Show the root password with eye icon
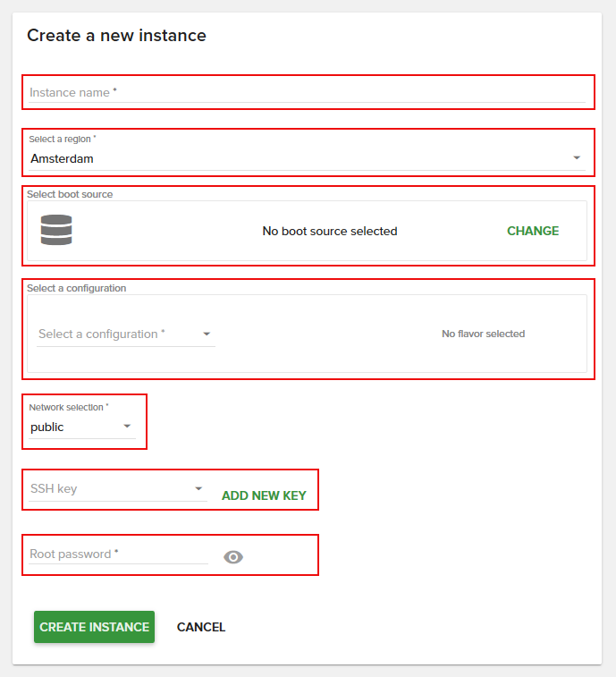Viewport: 616px width, 677px height. click(x=233, y=557)
